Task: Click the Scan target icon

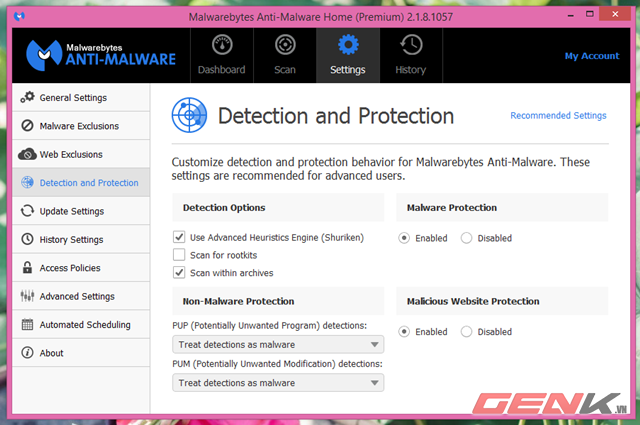Action: (x=285, y=45)
